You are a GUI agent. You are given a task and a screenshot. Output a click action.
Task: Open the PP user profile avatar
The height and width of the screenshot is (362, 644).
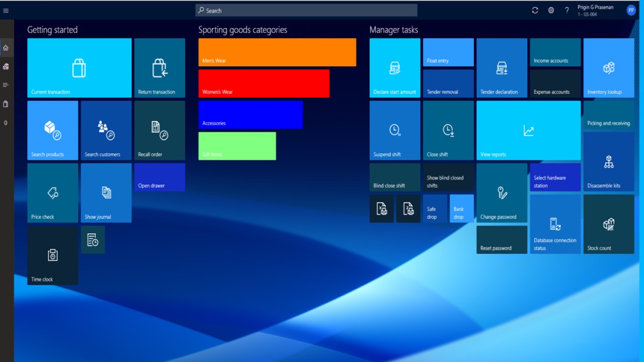coord(631,10)
